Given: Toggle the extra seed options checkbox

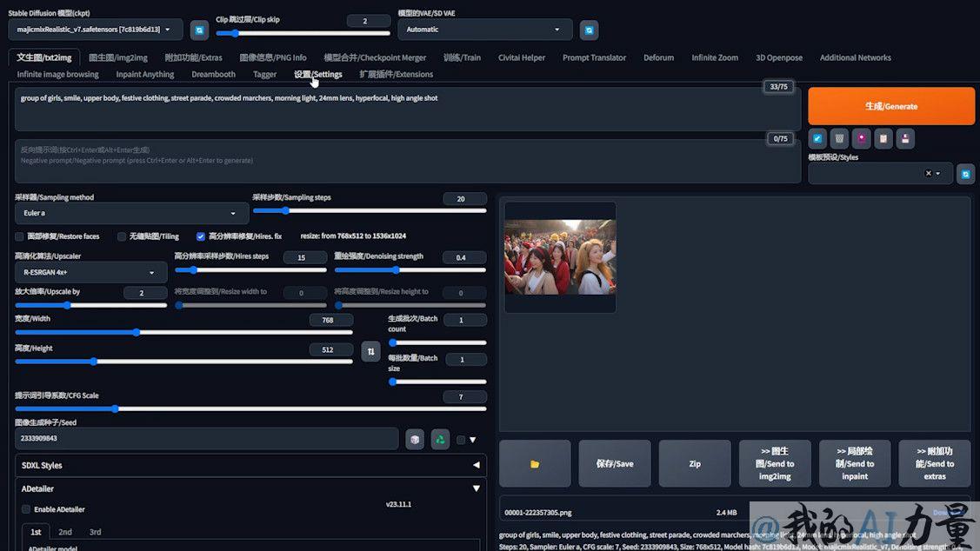Looking at the screenshot, I should pos(461,440).
